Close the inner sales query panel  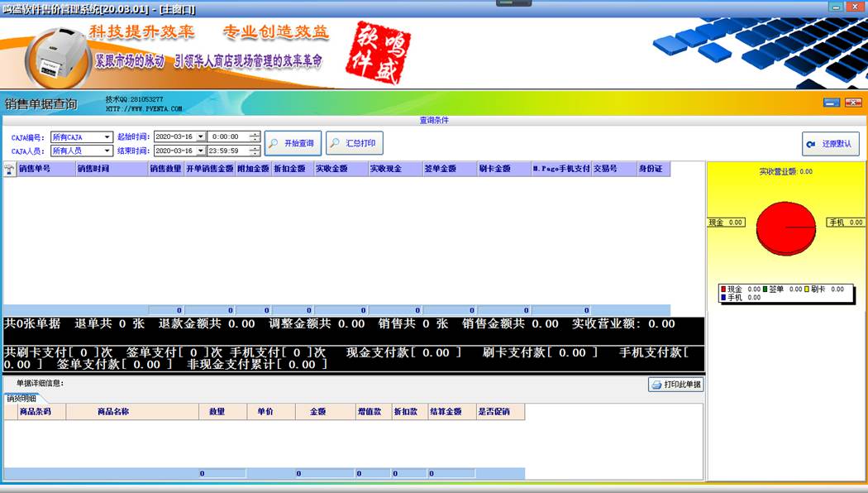point(853,103)
